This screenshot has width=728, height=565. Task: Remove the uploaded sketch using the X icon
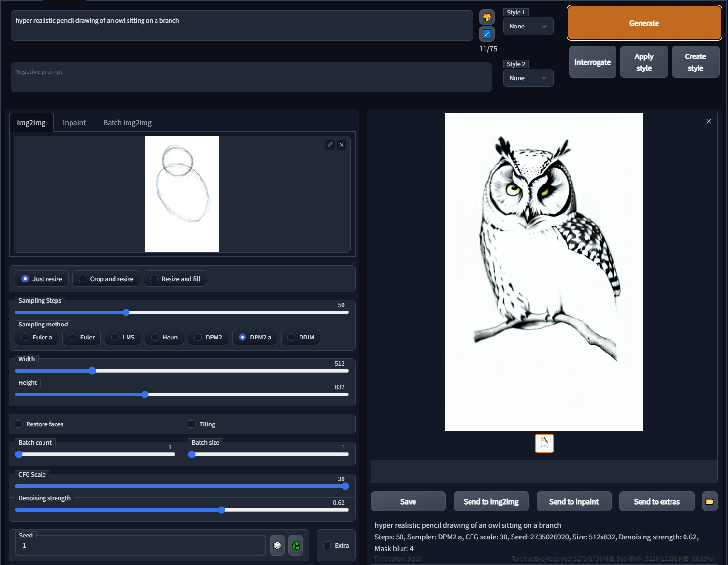342,144
